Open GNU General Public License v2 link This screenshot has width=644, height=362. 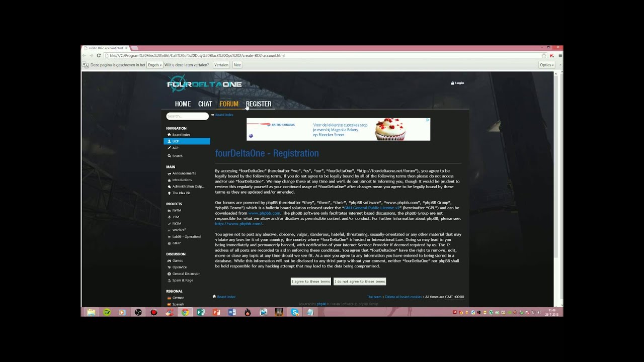[x=372, y=208]
